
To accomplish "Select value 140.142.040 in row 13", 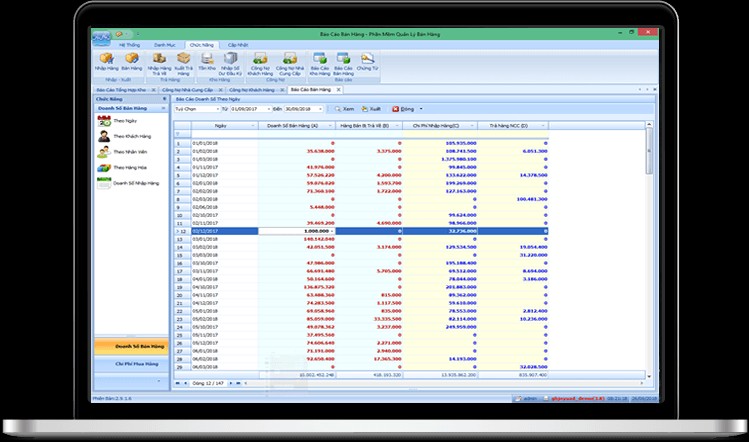I will [319, 239].
